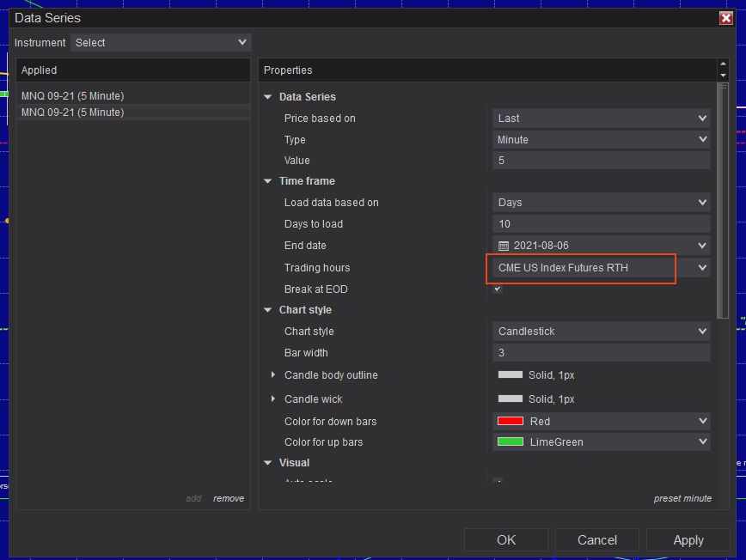Open the End date calendar icon

[503, 246]
